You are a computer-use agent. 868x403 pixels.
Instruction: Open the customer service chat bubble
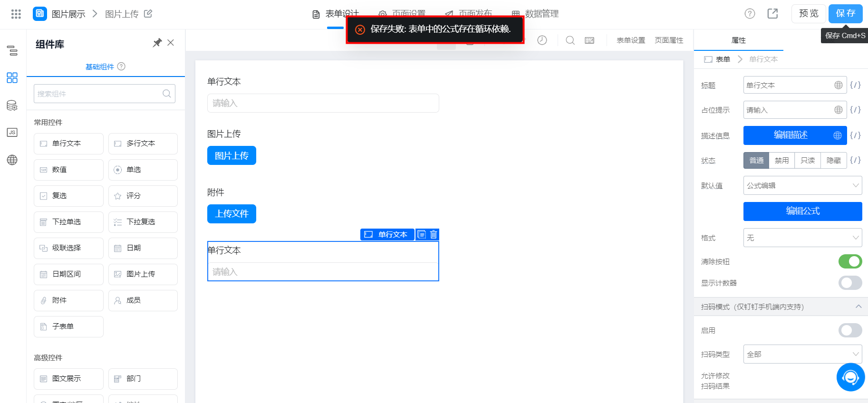pos(850,377)
